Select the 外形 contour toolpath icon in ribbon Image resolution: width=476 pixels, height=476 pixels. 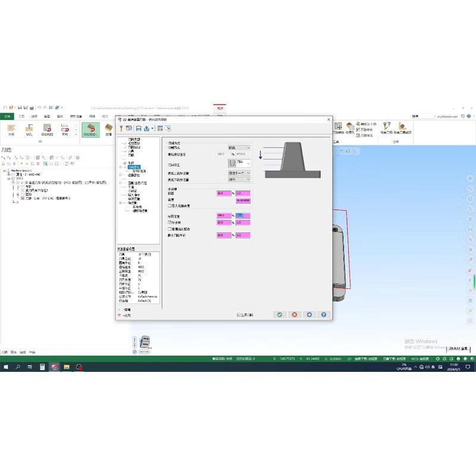[11, 129]
